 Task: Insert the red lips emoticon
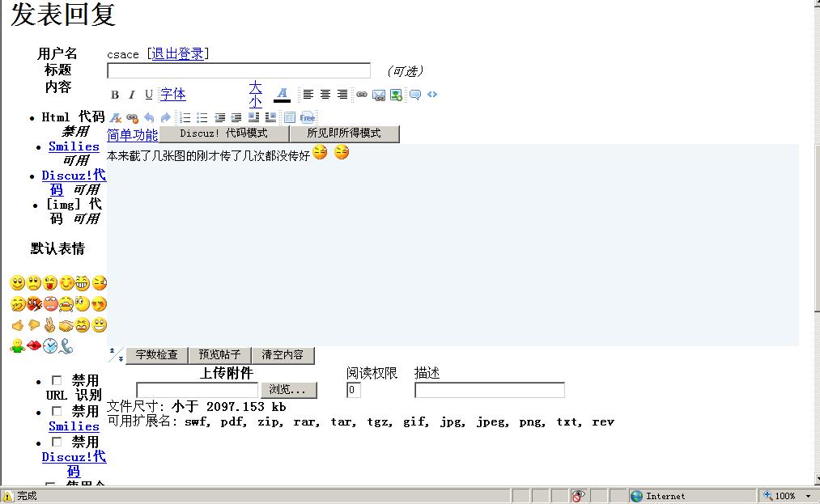[x=34, y=345]
